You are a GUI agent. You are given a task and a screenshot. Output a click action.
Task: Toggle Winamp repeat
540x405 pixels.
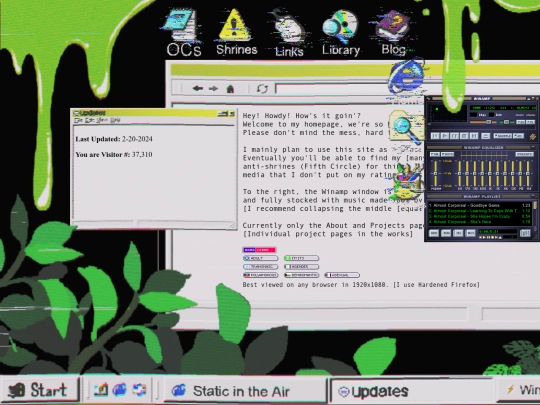(519, 136)
